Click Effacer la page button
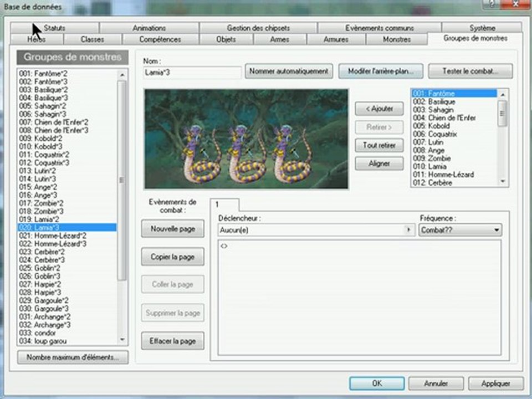The width and height of the screenshot is (532, 399). click(173, 341)
